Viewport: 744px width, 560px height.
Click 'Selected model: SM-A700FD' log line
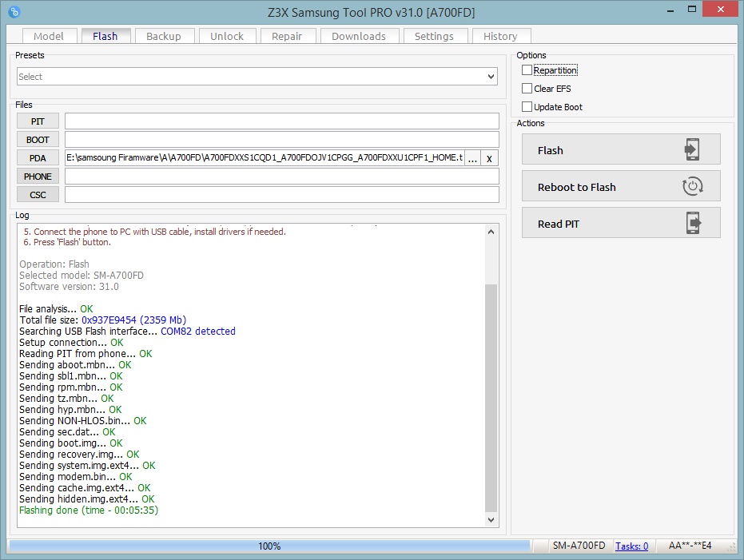coord(82,275)
